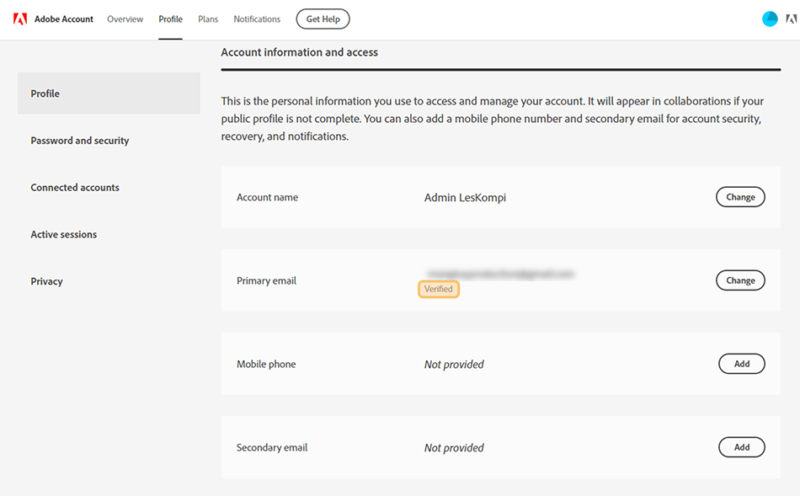
Task: Change the Account name
Action: pyautogui.click(x=740, y=197)
